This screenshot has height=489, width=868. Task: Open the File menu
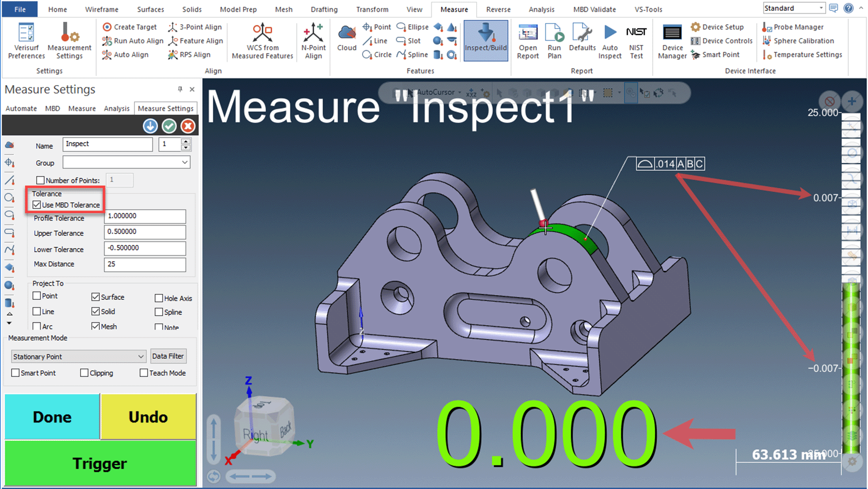[20, 9]
